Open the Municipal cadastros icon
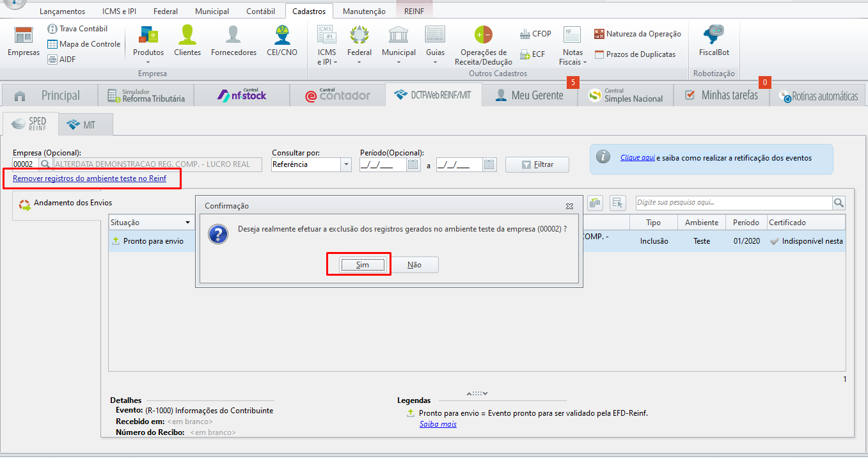This screenshot has height=458, width=868. pyautogui.click(x=398, y=43)
